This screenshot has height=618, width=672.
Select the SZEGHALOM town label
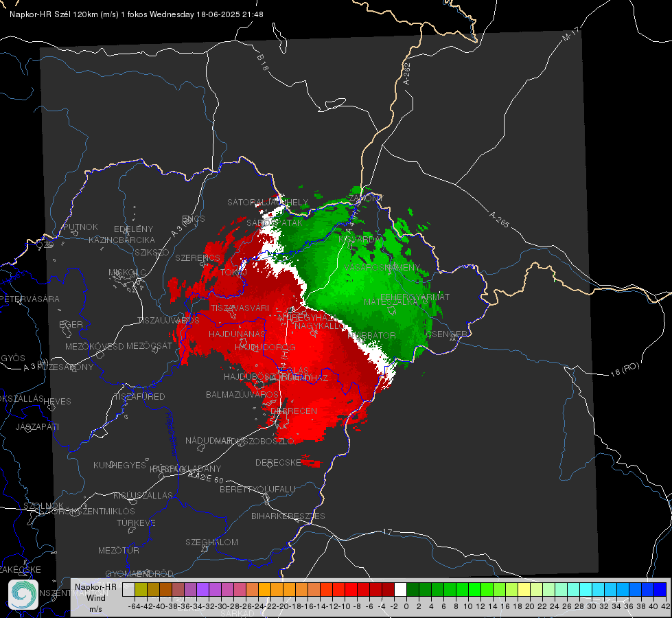tap(211, 542)
